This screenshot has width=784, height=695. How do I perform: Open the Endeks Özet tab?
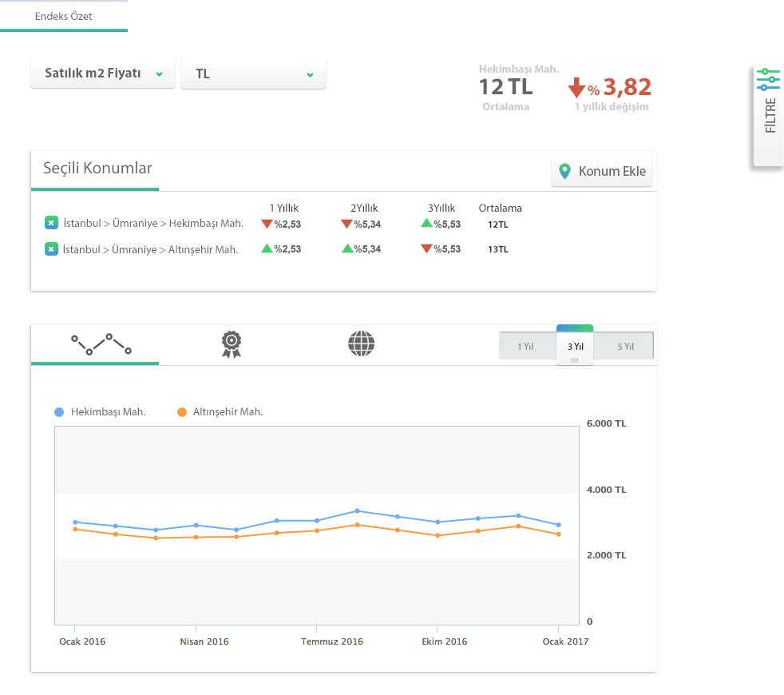(x=64, y=16)
